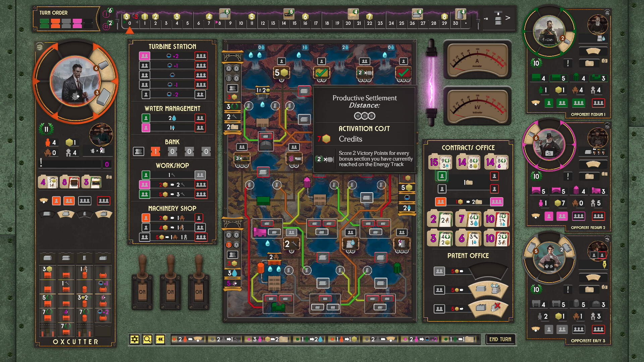The image size is (644, 362).
Task: Click the pink turn order swatch
Action: tap(77, 23)
